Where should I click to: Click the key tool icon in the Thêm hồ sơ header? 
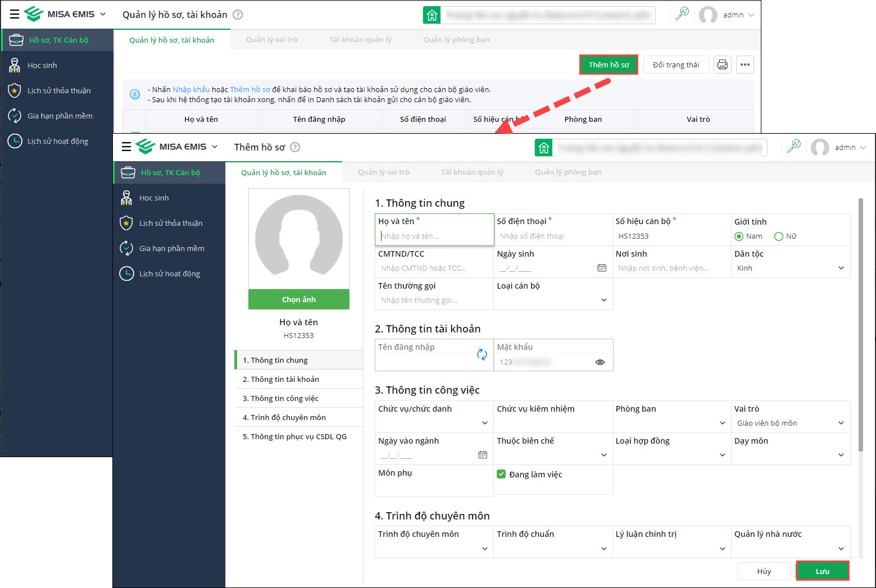(794, 147)
